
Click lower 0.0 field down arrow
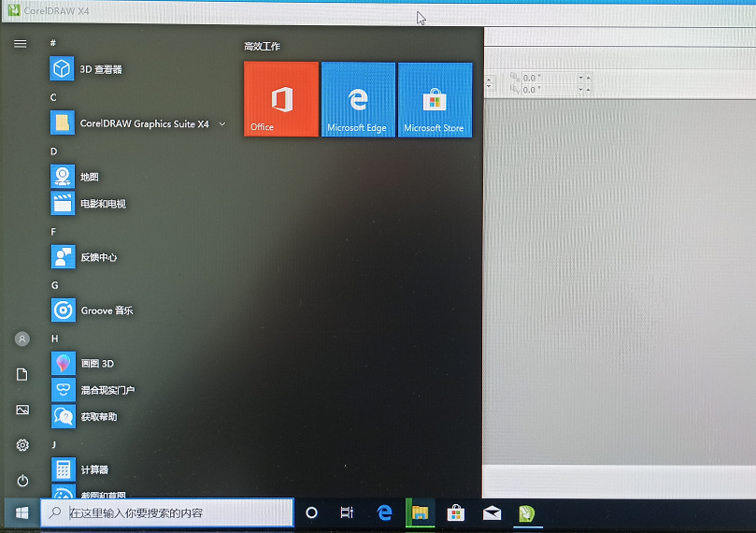pos(581,90)
